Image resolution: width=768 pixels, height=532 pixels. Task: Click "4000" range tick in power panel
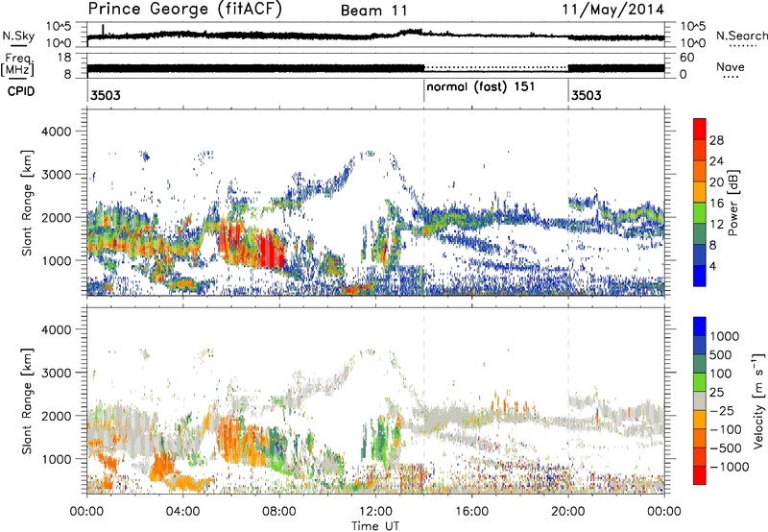[x=56, y=132]
